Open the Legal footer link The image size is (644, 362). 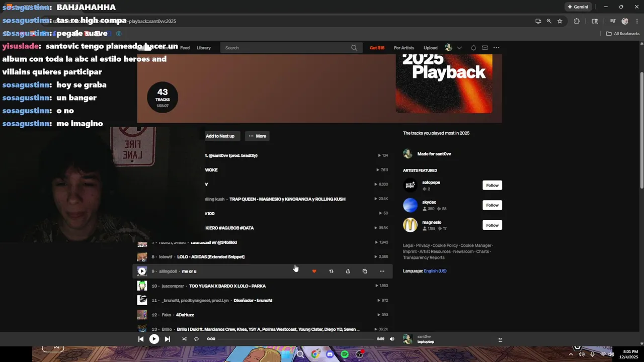tap(408, 246)
